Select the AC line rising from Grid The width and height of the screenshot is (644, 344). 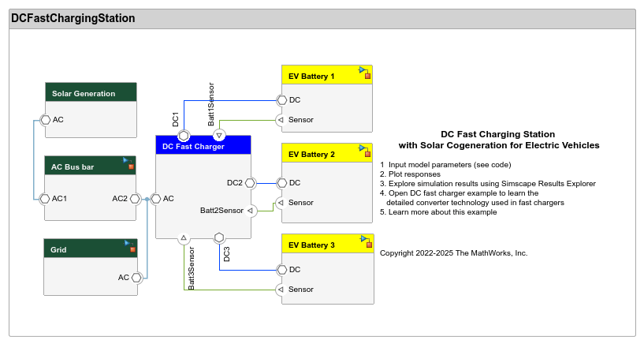[x=147, y=241]
